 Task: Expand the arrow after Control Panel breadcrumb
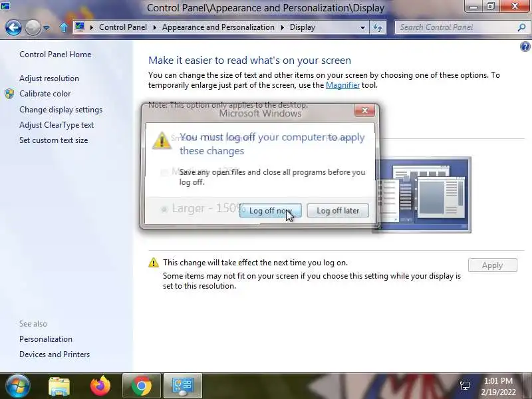[x=155, y=27]
